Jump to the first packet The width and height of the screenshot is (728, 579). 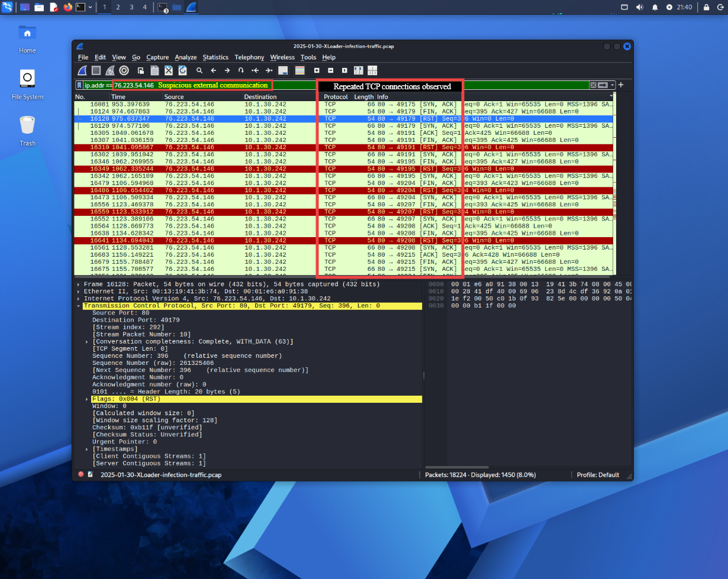[255, 70]
